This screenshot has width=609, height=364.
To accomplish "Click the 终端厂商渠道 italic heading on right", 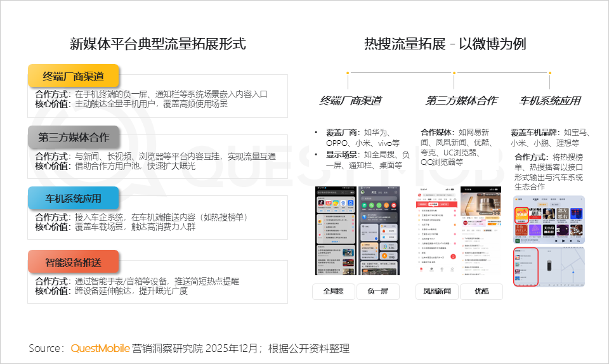I will tap(350, 101).
